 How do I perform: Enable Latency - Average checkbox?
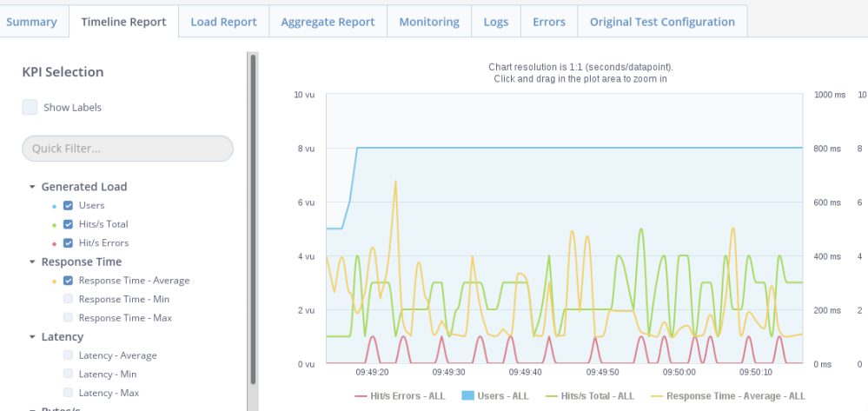tap(68, 355)
